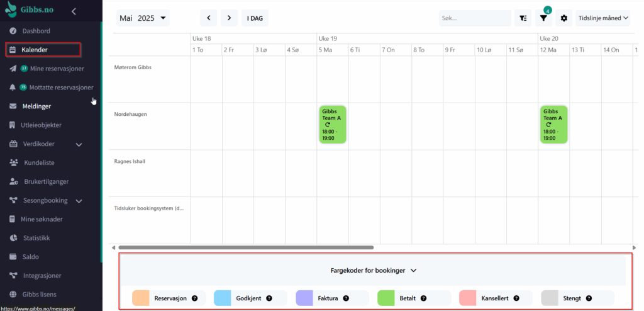Image resolution: width=644 pixels, height=311 pixels.
Task: Click the Integrasjoner diagram icon
Action: point(14,276)
